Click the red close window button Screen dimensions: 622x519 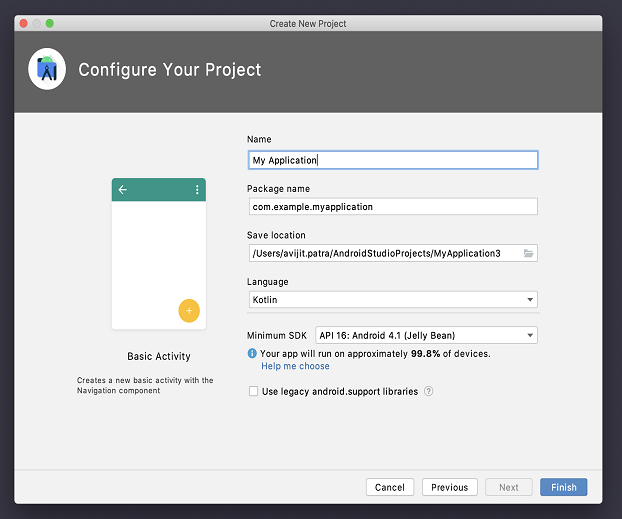[23, 23]
